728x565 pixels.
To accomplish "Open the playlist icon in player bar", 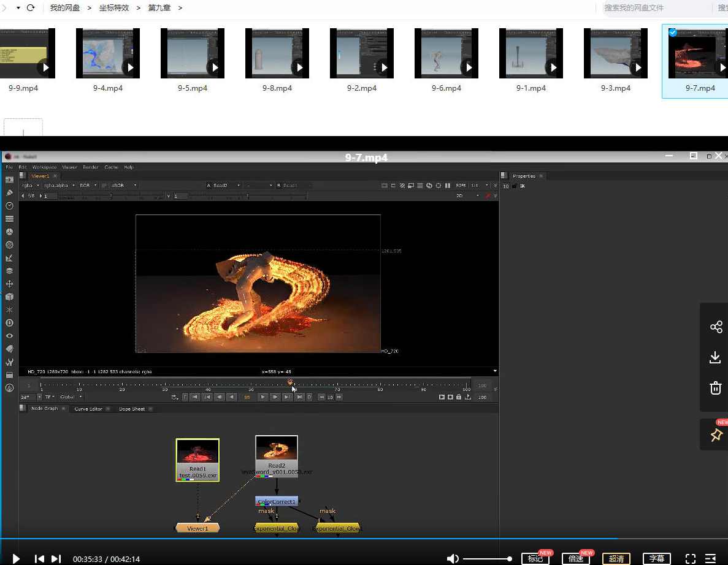I will coord(710,559).
